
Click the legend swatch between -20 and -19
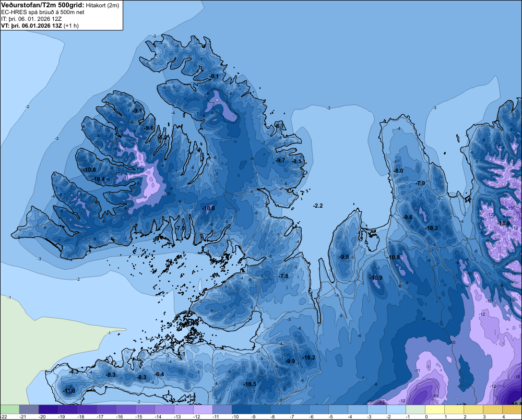[x=48, y=410]
